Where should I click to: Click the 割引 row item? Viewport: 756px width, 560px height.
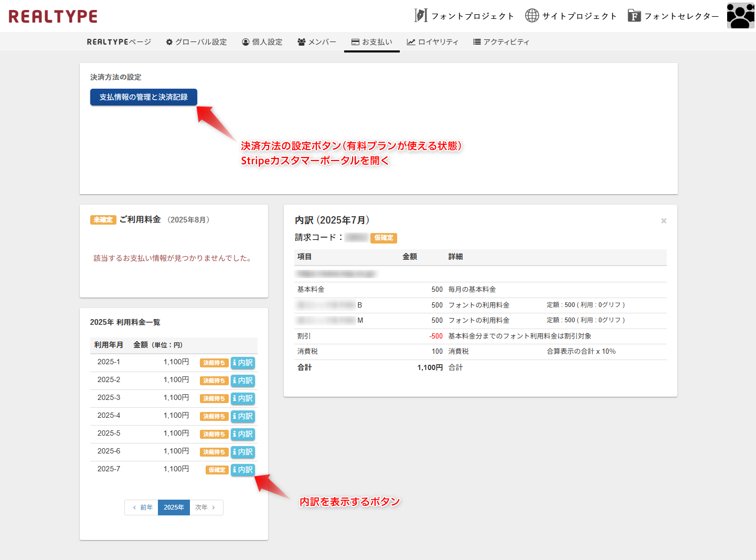coord(304,336)
